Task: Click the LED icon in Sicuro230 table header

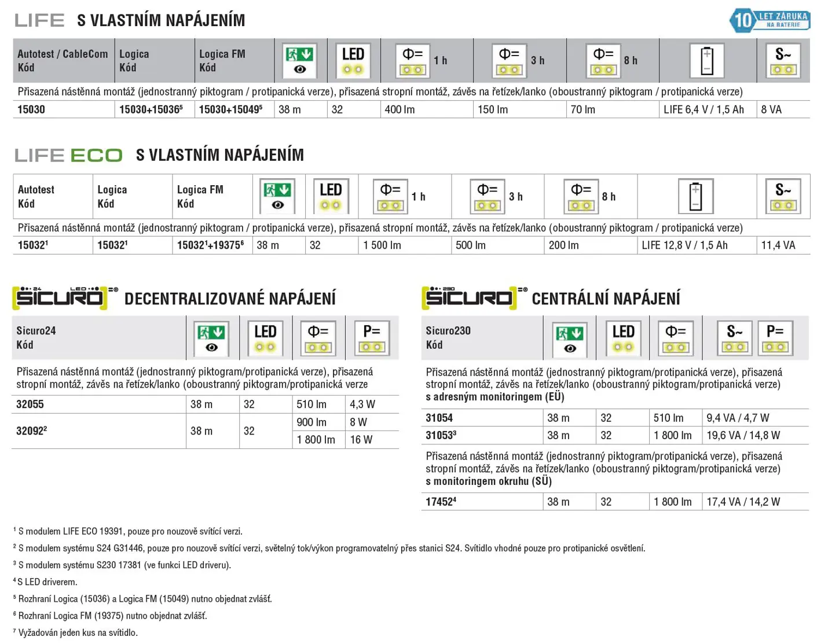Action: click(624, 339)
